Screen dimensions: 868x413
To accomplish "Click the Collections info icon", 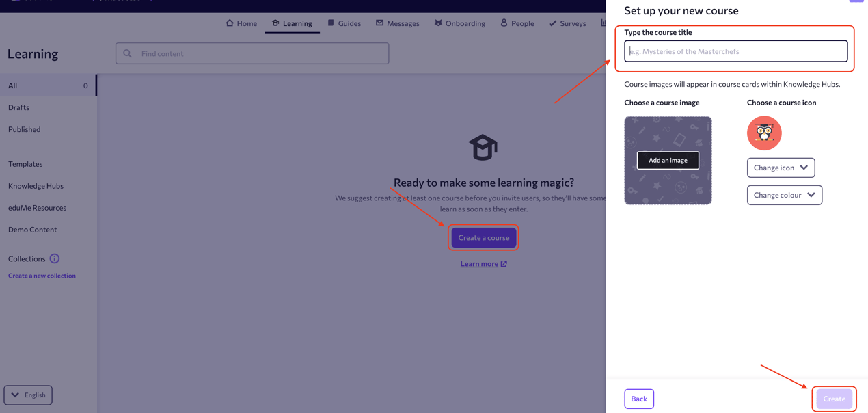I will click(x=55, y=258).
